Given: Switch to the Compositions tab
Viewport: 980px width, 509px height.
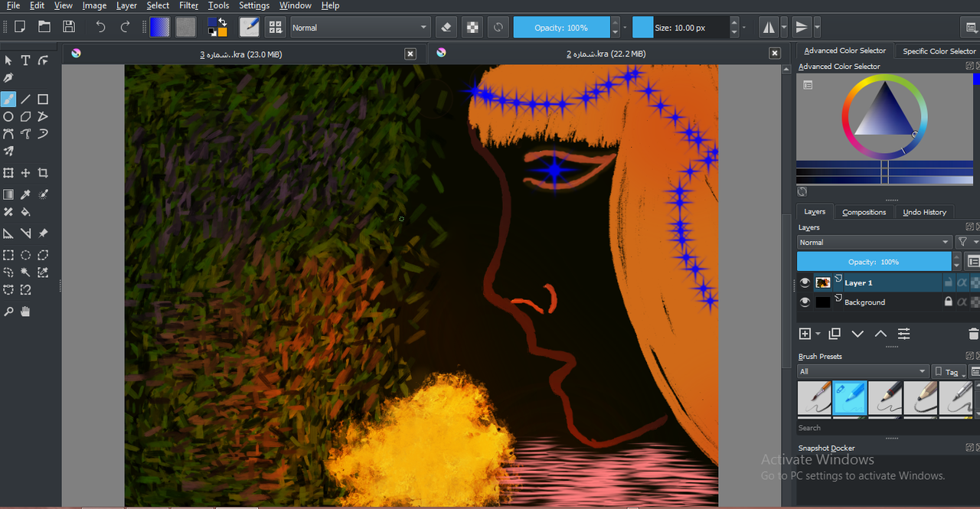Looking at the screenshot, I should coord(864,212).
